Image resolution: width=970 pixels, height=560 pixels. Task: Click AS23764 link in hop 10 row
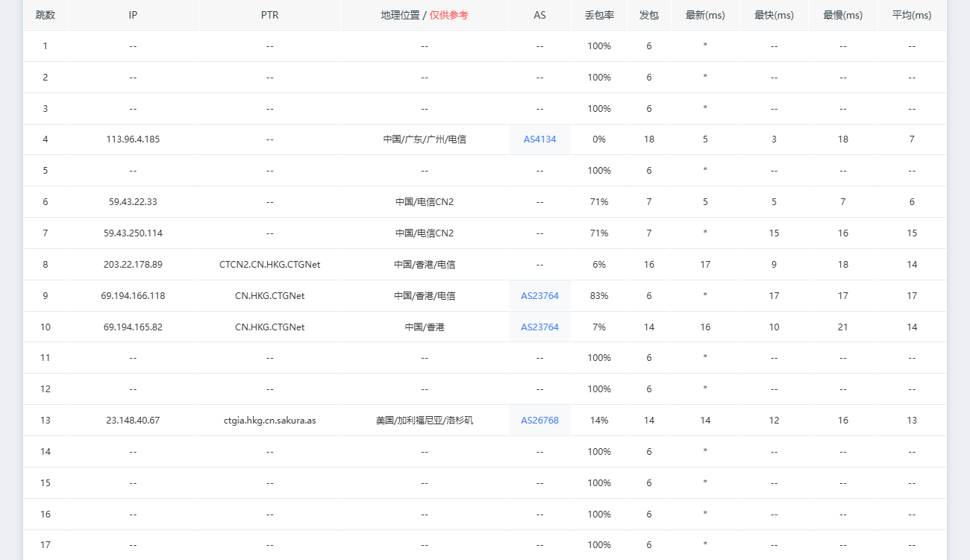tap(539, 327)
